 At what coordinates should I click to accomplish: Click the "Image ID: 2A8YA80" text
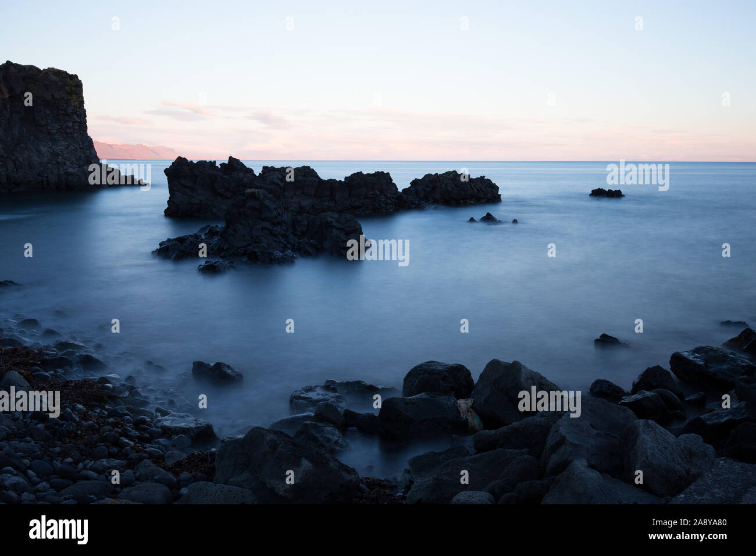[x=690, y=522]
